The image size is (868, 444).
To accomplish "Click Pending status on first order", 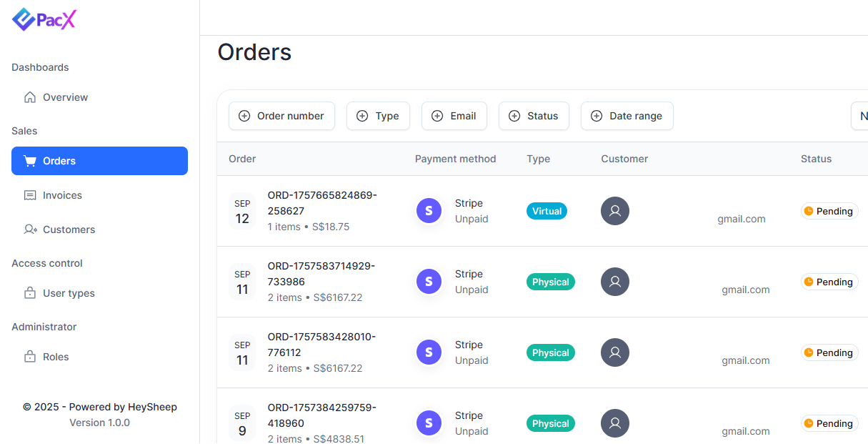I will point(829,211).
